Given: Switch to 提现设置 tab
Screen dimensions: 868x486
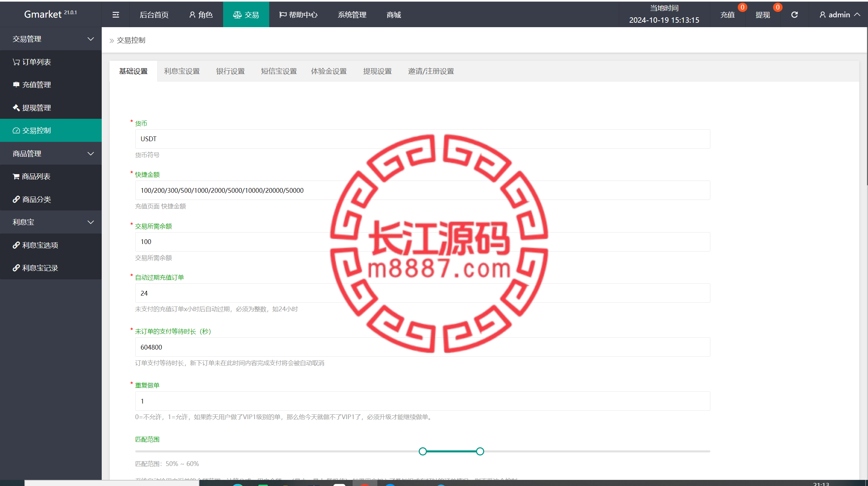Looking at the screenshot, I should pos(377,71).
